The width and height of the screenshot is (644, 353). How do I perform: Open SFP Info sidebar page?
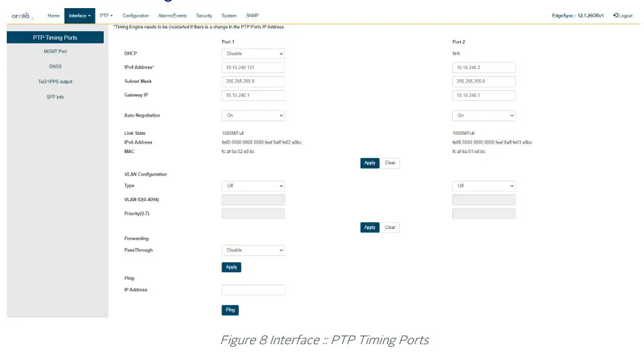click(x=55, y=98)
